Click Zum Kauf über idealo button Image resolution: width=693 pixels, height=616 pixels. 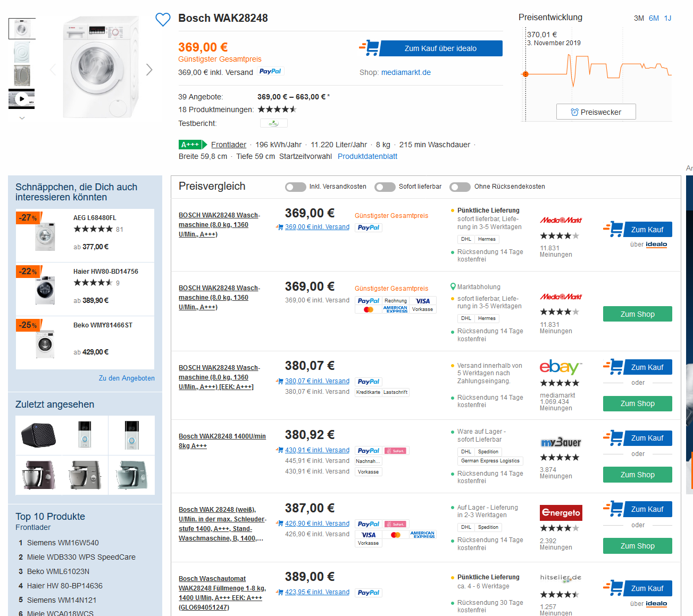click(x=440, y=48)
